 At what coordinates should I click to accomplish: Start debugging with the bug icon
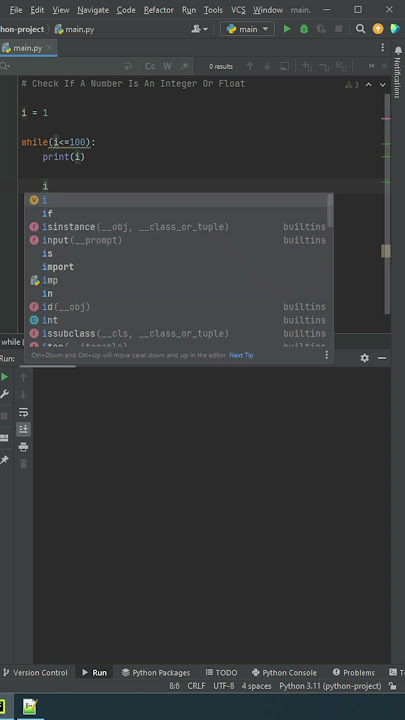(x=304, y=29)
